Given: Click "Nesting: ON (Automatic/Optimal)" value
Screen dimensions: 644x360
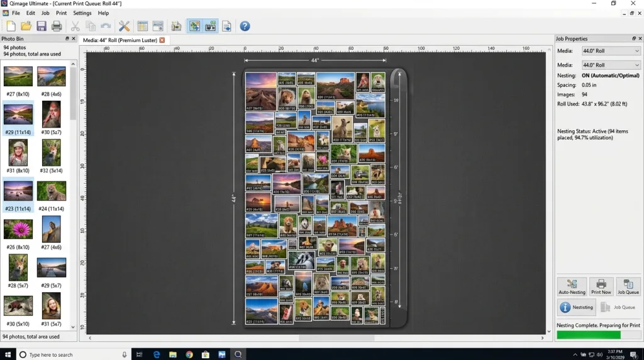Looking at the screenshot, I should coord(610,76).
